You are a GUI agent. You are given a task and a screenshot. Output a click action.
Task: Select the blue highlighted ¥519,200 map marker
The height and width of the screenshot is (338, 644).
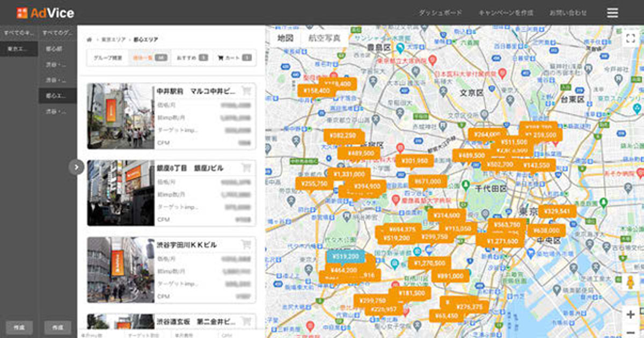click(345, 257)
